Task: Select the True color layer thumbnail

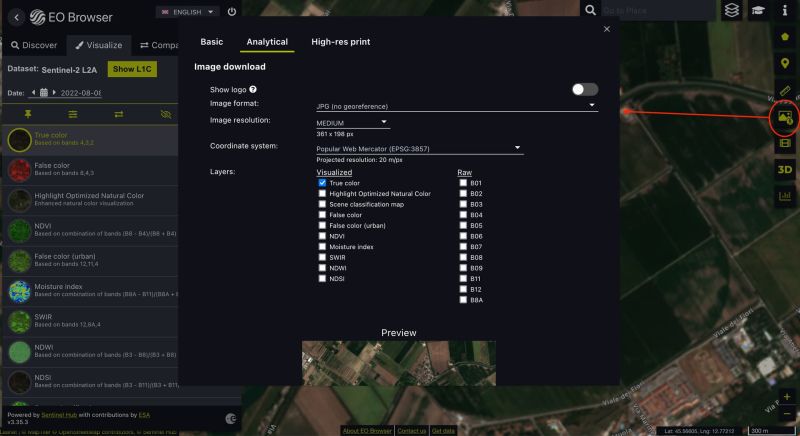Action: tap(19, 139)
